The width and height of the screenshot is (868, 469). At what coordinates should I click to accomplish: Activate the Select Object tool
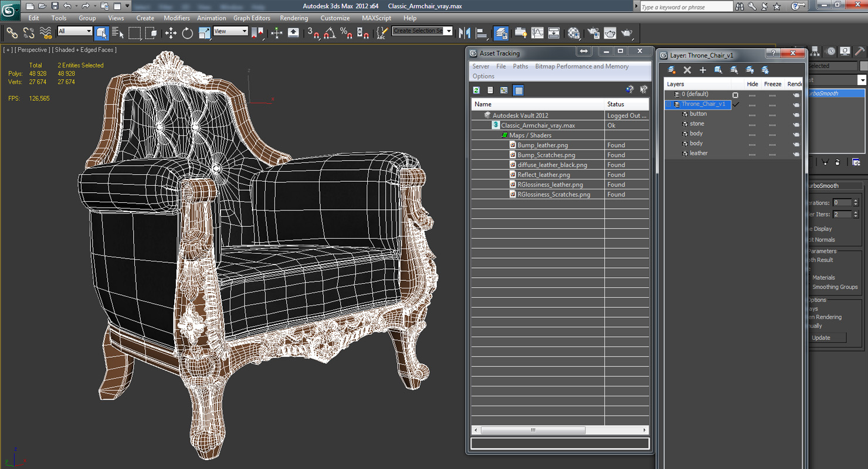point(101,33)
